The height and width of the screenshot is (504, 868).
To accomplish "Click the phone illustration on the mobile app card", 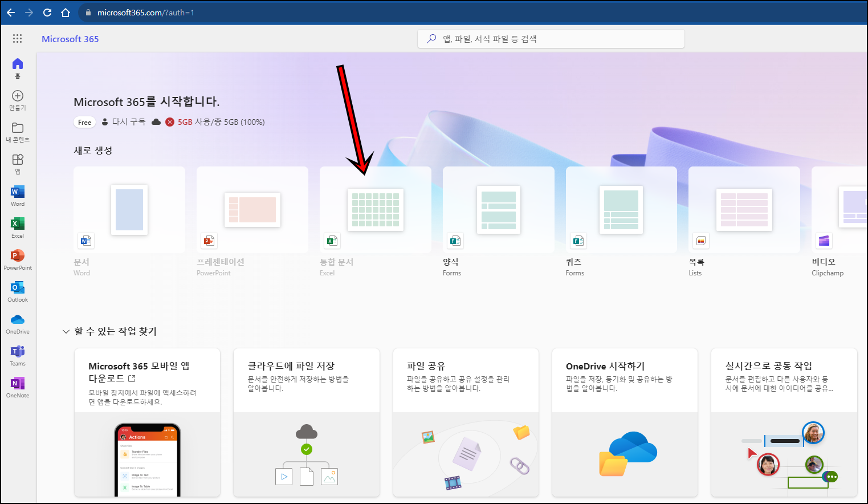I will [148, 460].
